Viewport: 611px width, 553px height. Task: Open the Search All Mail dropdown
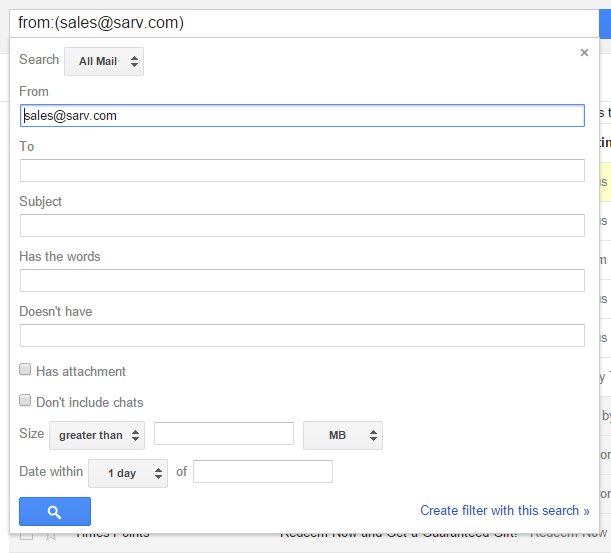tap(104, 61)
